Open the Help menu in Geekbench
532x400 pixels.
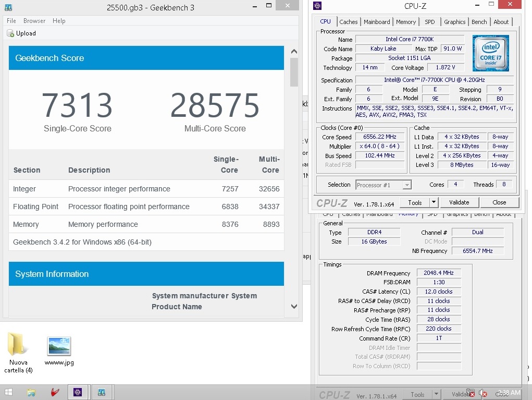[59, 21]
